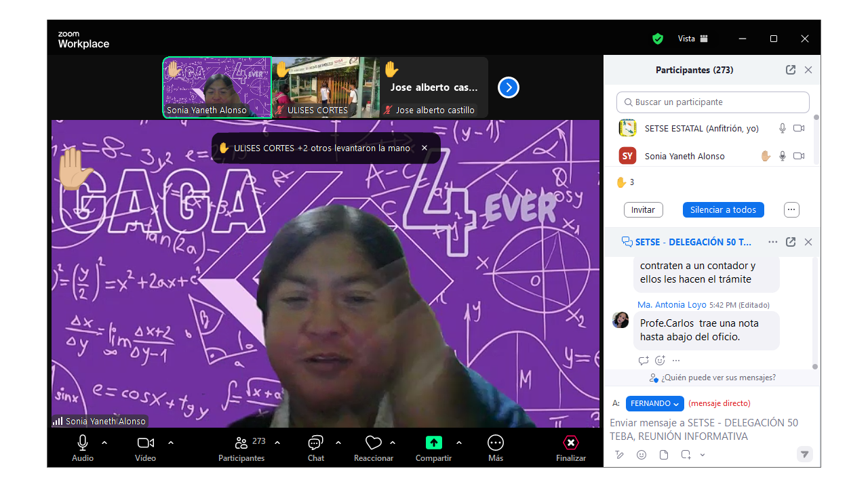Open the Chat panel from toolbar
868x488 pixels.
[315, 443]
